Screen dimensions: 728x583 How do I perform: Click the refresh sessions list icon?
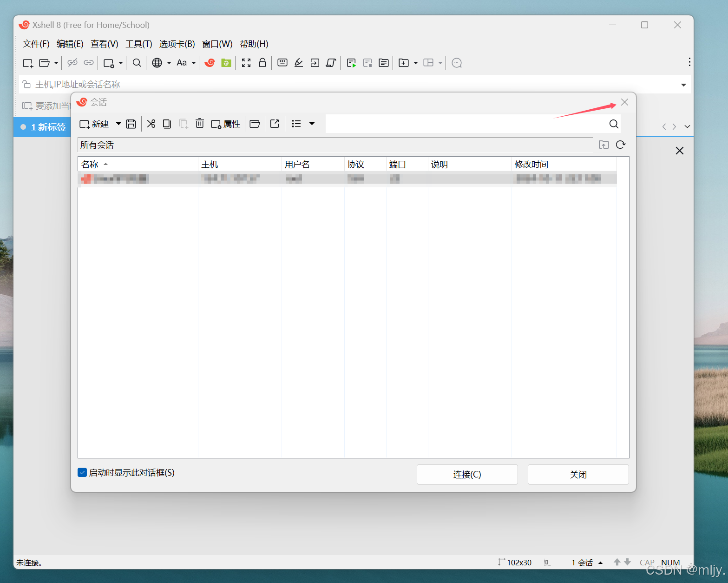coord(621,145)
